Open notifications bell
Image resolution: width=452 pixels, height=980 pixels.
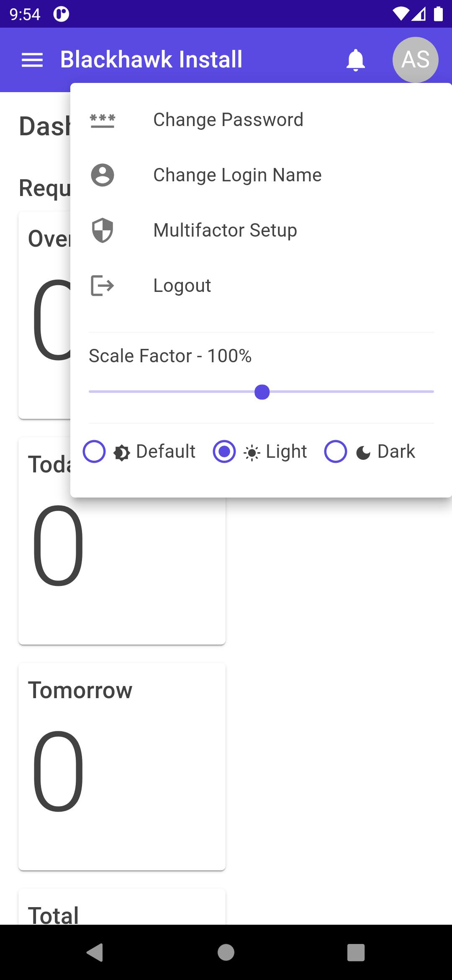(356, 60)
